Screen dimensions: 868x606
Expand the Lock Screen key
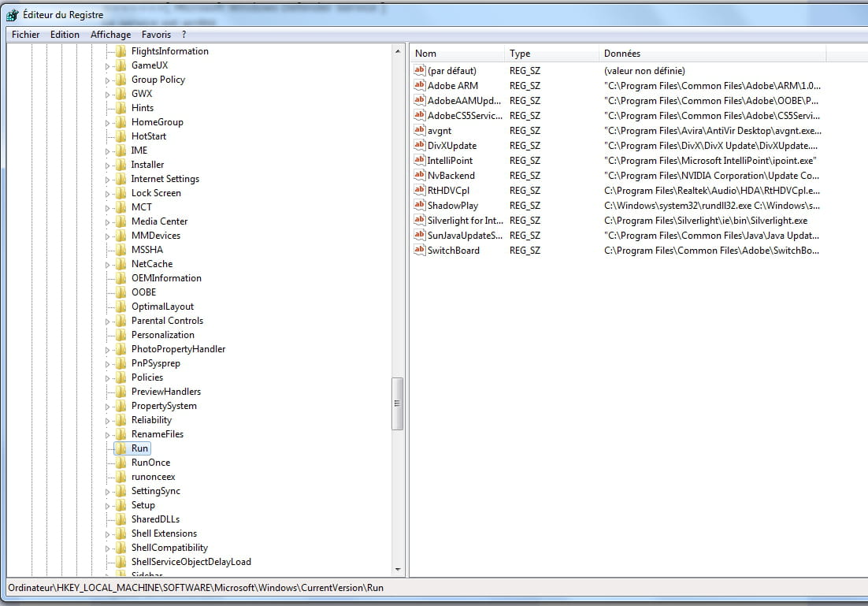tap(107, 194)
